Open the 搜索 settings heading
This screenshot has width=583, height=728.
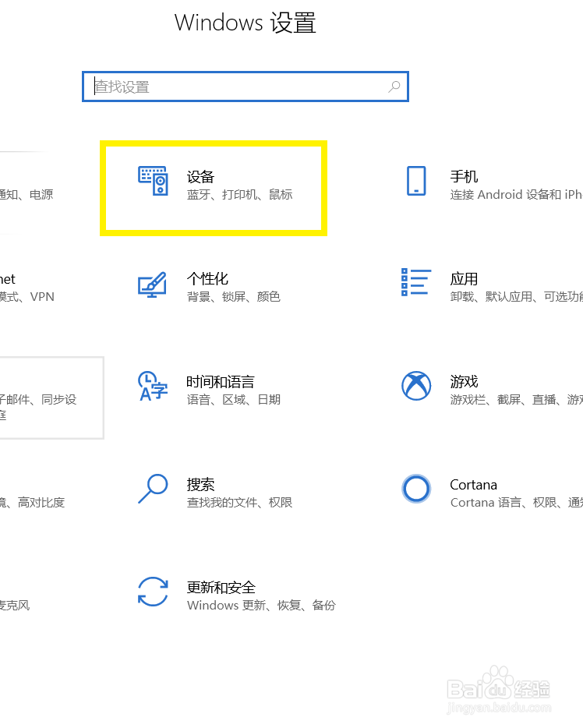coord(200,485)
